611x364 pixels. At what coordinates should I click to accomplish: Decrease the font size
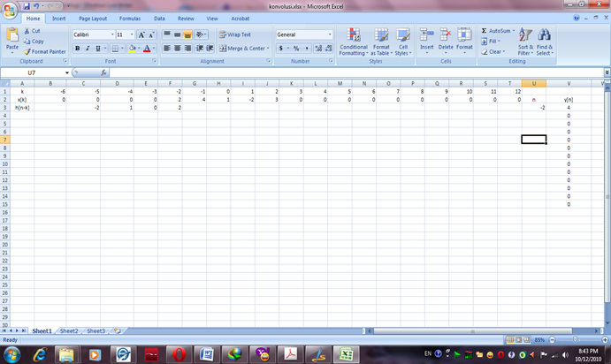151,34
